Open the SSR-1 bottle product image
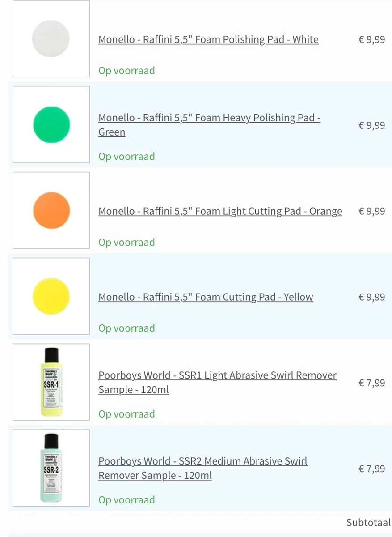The image size is (392, 537). click(x=51, y=382)
